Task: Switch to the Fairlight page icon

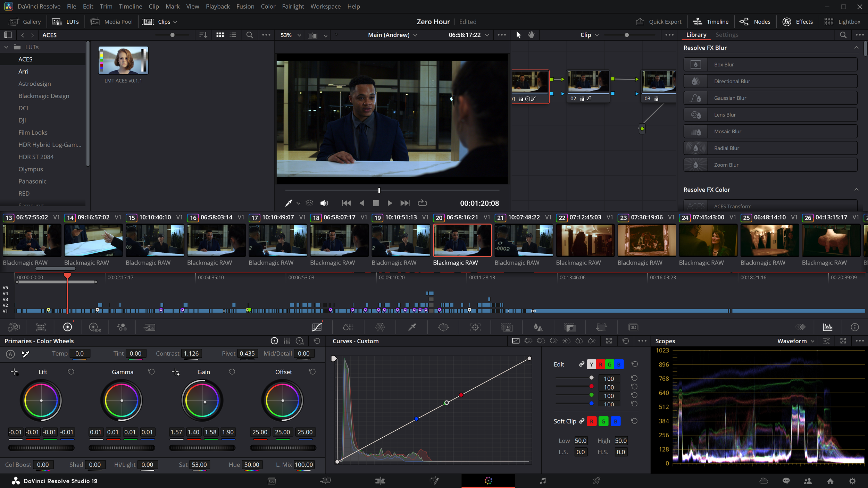Action: point(543,481)
